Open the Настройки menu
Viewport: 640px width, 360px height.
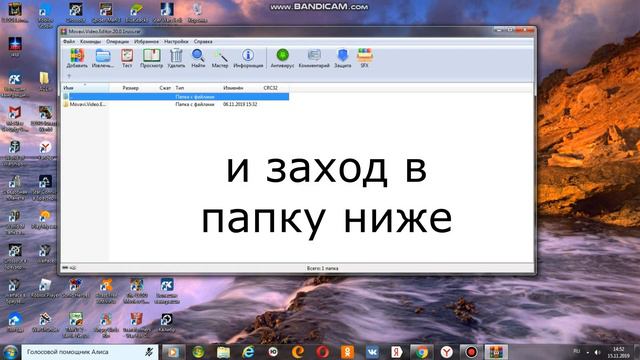point(176,42)
